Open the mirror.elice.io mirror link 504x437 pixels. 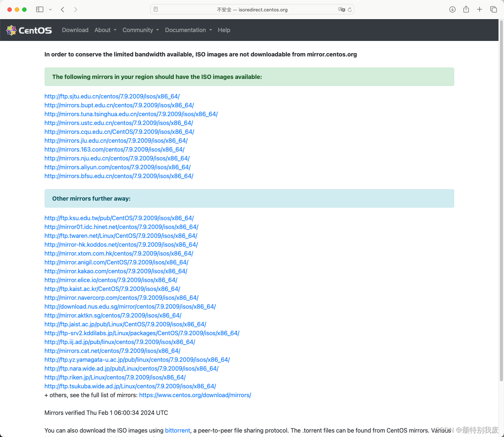111,280
